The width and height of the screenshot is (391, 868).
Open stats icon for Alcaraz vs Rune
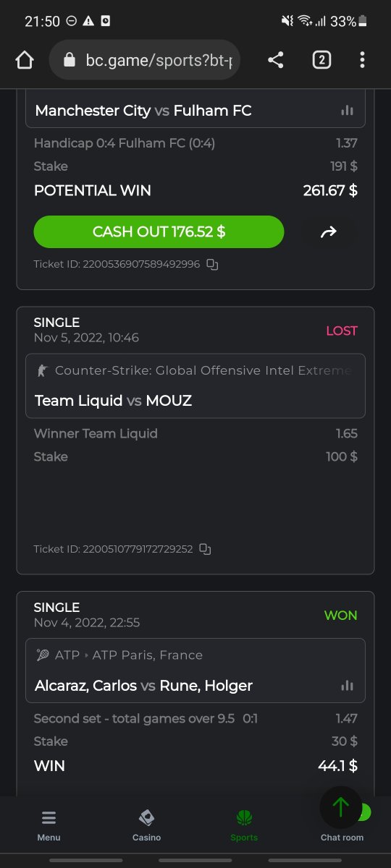click(347, 685)
